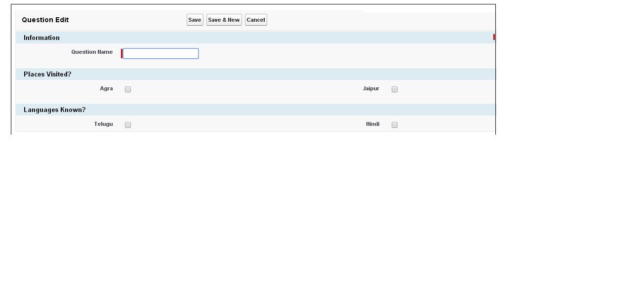This screenshot has height=302, width=644.
Task: Click the Languages Known? section header
Action: [54, 110]
